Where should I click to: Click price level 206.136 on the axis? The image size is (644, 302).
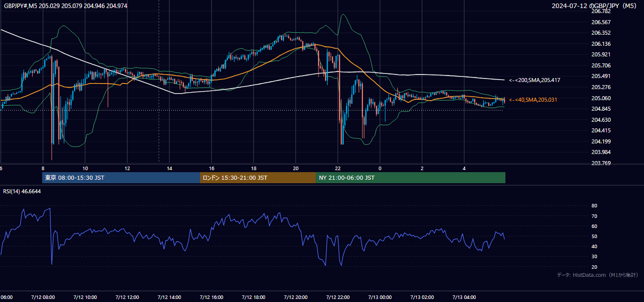601,44
